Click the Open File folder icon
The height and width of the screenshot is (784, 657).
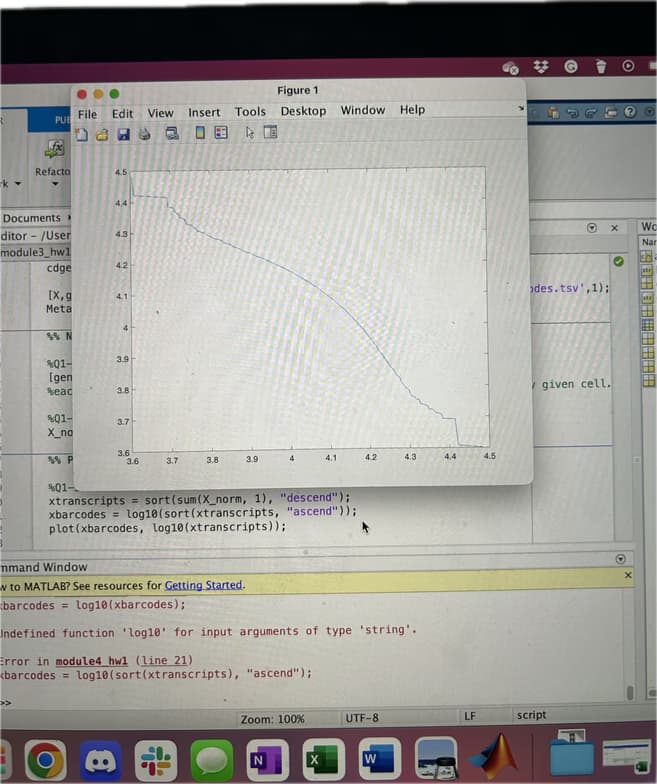click(103, 133)
